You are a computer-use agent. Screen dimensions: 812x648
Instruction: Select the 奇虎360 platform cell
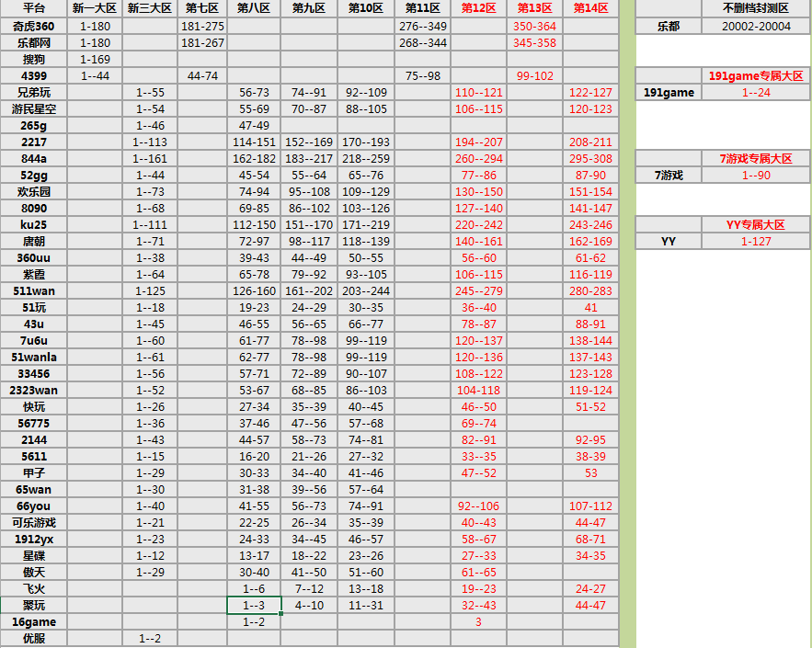tap(34, 26)
